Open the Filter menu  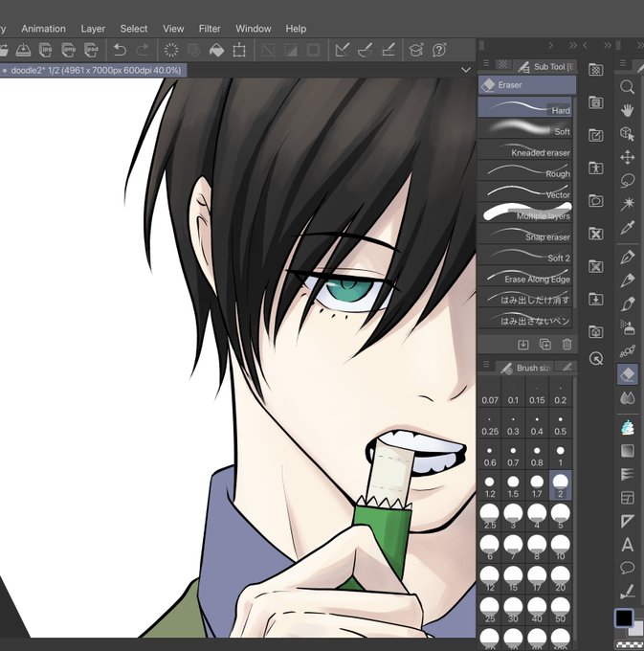[210, 29]
